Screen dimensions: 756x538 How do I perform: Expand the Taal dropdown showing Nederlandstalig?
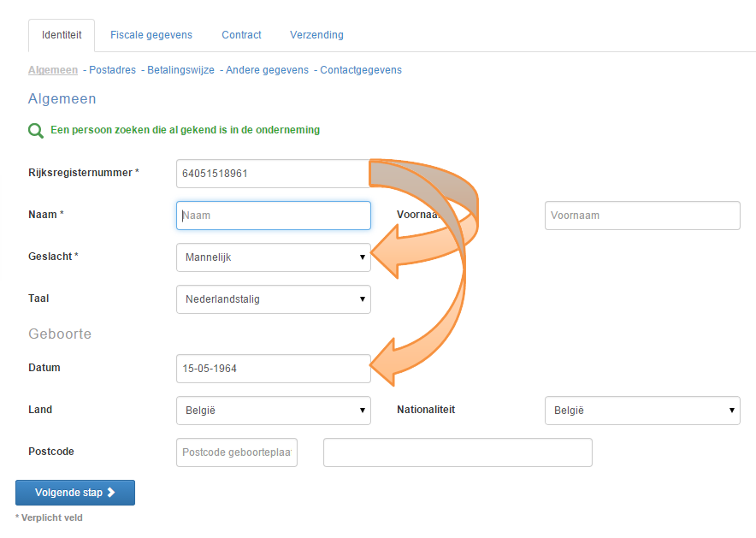point(274,299)
